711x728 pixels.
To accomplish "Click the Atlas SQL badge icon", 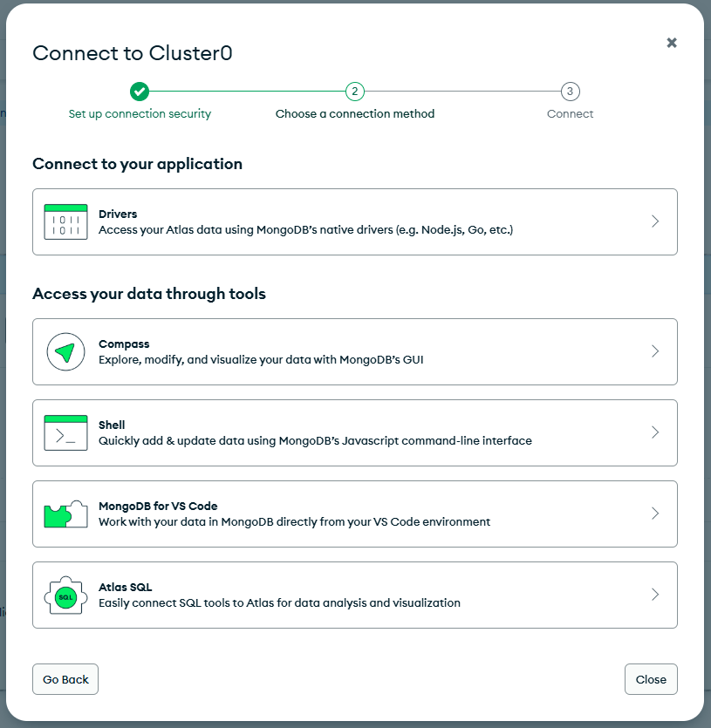I will 65,595.
